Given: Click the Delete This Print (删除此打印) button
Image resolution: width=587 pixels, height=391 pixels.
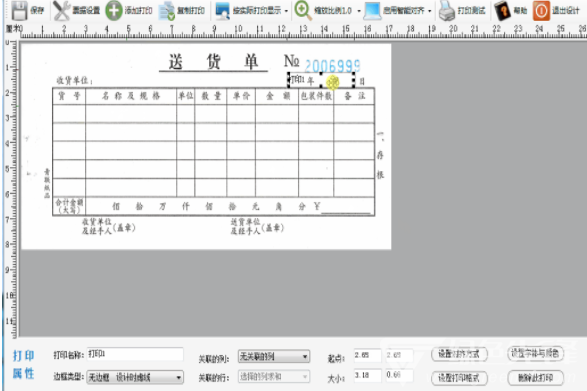Looking at the screenshot, I should 535,378.
